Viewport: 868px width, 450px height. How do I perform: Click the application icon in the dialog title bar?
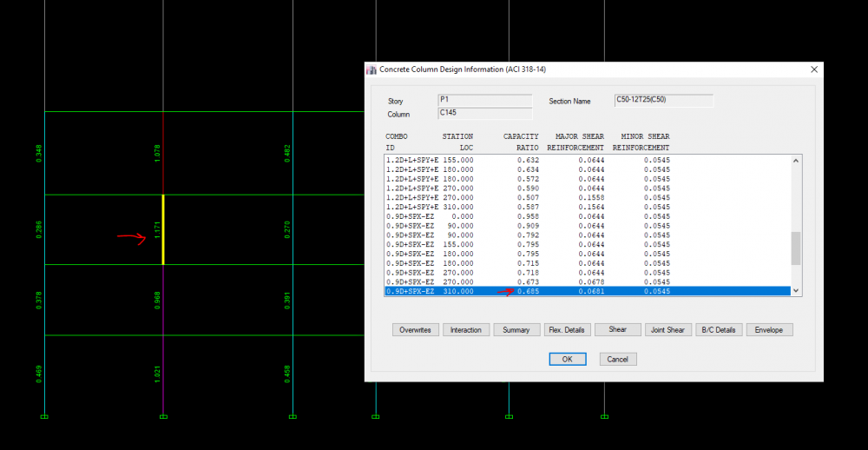pos(372,69)
